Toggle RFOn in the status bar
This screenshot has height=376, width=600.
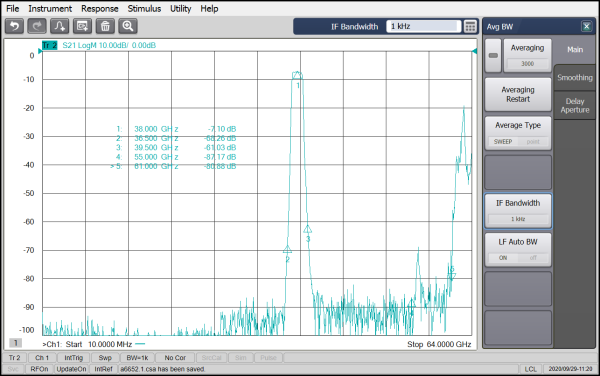(x=39, y=369)
